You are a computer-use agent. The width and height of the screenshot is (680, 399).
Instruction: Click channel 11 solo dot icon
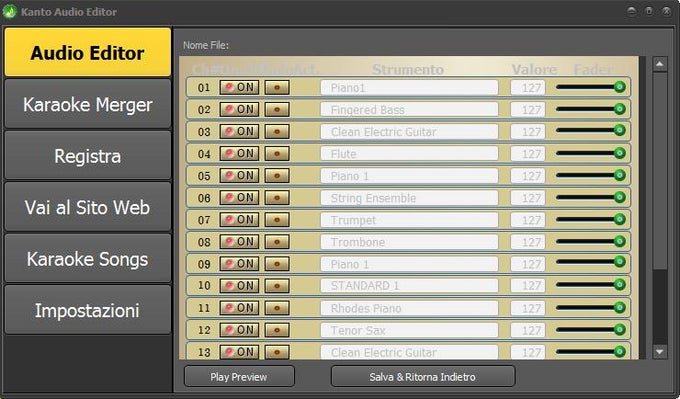(x=277, y=308)
